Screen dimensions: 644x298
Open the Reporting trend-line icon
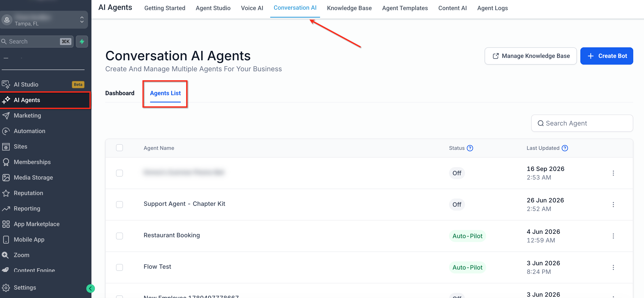pos(6,208)
